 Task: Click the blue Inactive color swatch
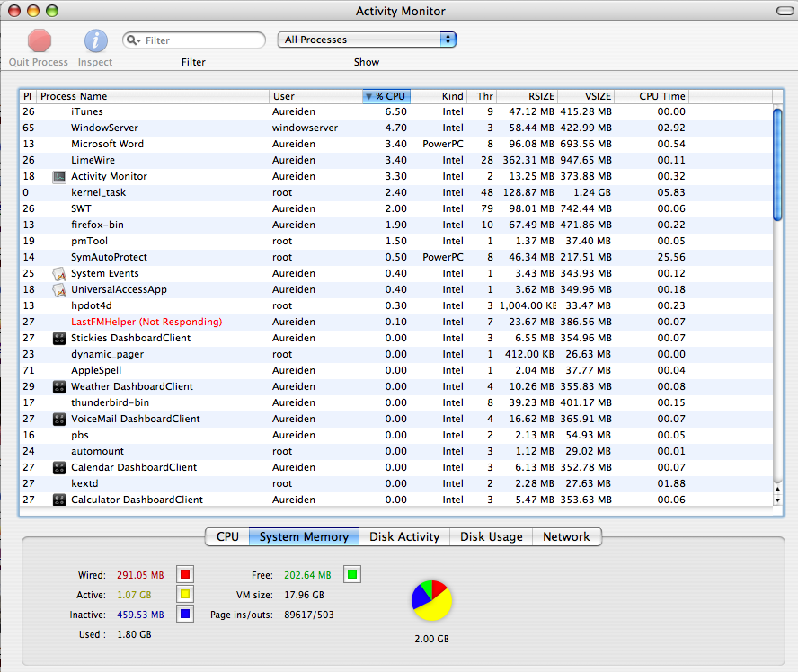[x=185, y=614]
